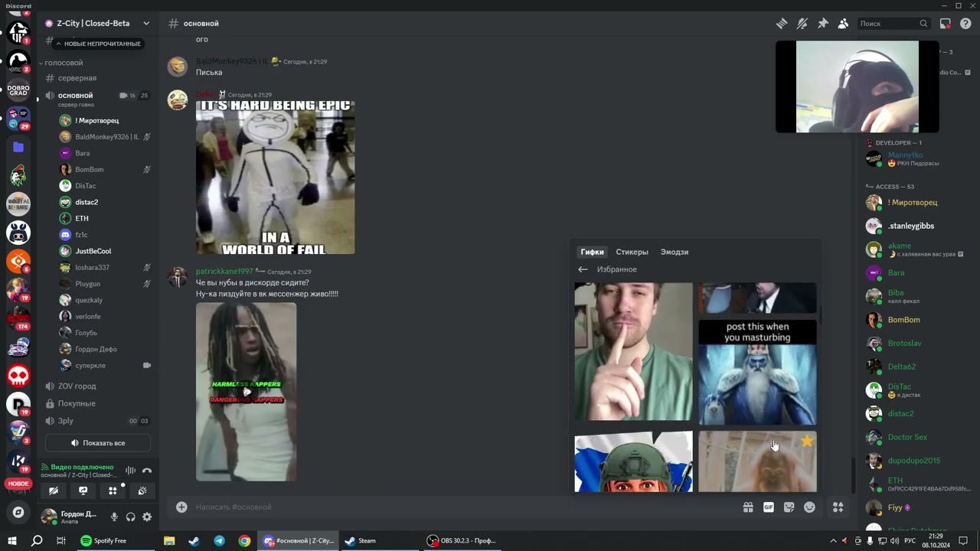This screenshot has width=980, height=551.
Task: Show hidden system tray icons
Action: pos(834,540)
